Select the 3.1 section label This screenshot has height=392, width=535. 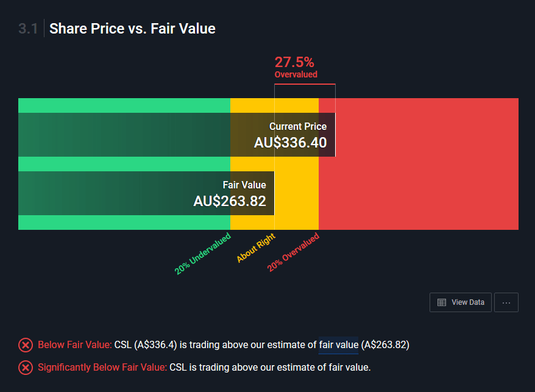point(28,28)
